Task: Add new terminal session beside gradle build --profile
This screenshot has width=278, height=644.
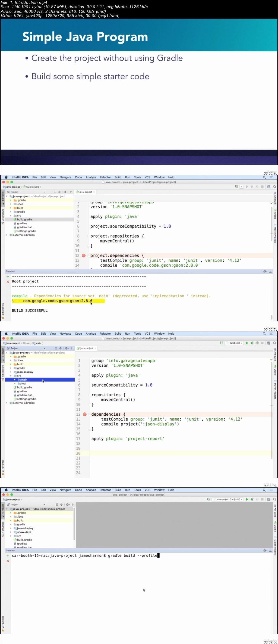Action: coord(8,556)
